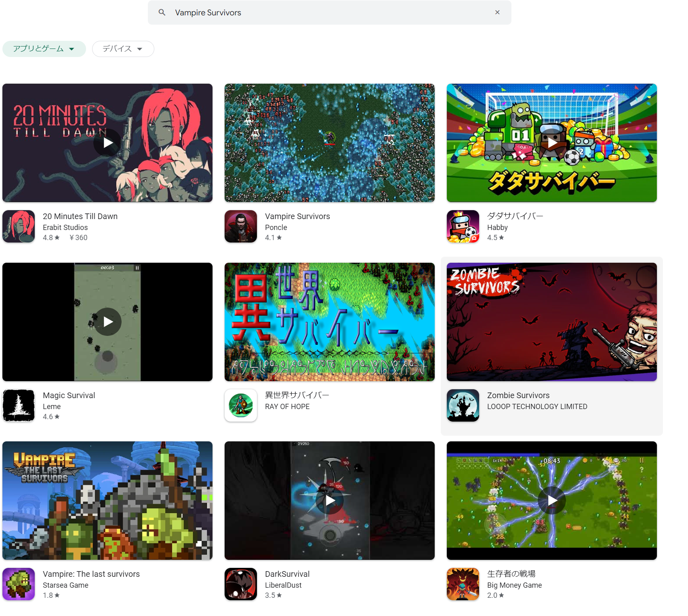
Task: Open the Vampire: The last survivors app icon
Action: 19,584
